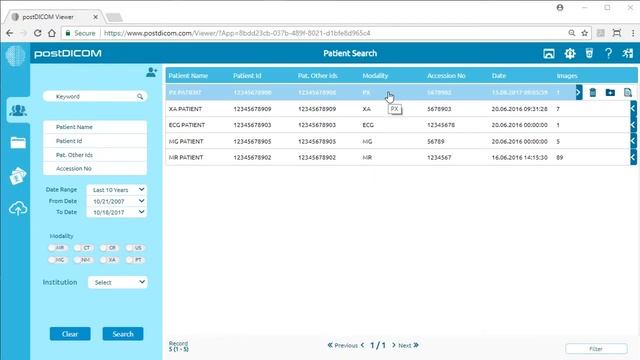This screenshot has width=640, height=360.
Task: Click the Accession No input field
Action: pos(95,168)
